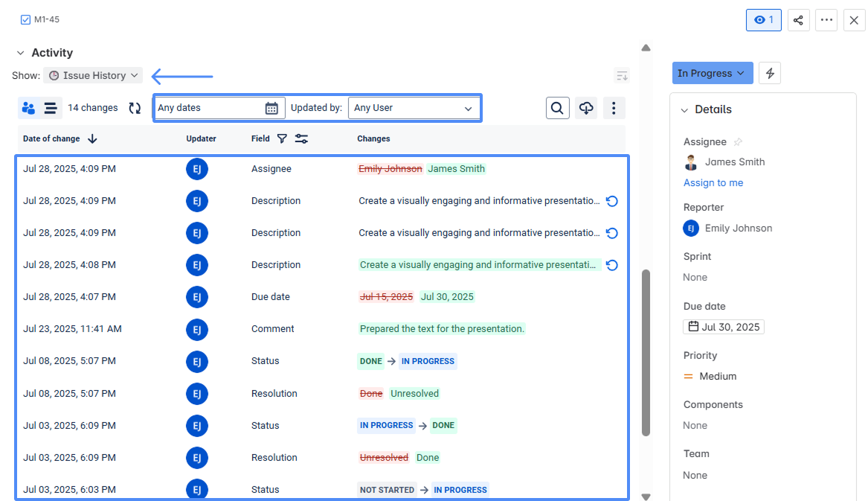
Task: Open the search magnifier in history toolbar
Action: tap(557, 108)
